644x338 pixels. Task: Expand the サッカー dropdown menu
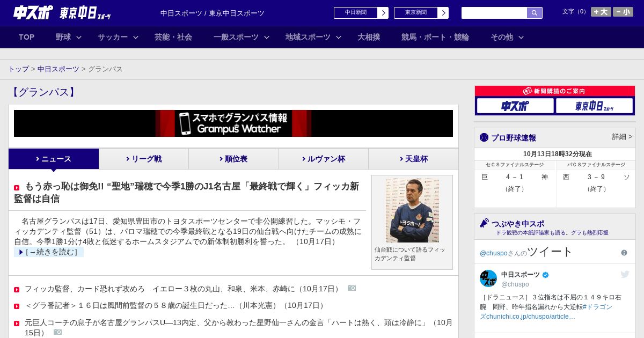(118, 37)
